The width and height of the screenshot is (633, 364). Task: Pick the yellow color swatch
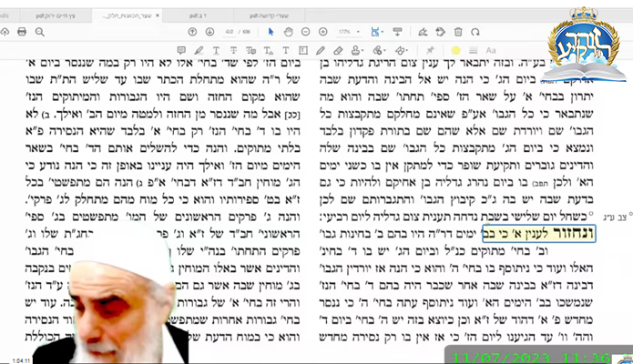pyautogui.click(x=455, y=49)
